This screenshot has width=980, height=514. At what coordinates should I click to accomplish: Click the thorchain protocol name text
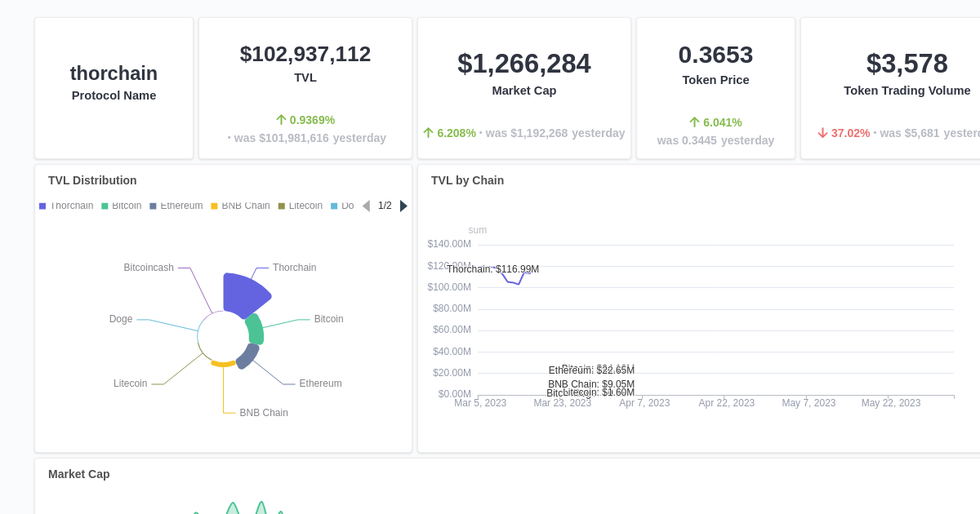(x=114, y=73)
